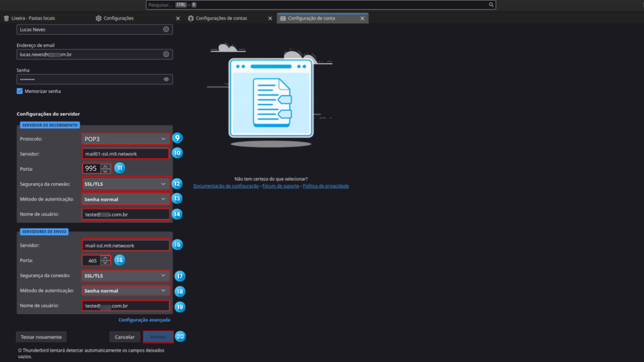Open Fórum de suporte link
This screenshot has height=362, width=644.
coord(280,186)
